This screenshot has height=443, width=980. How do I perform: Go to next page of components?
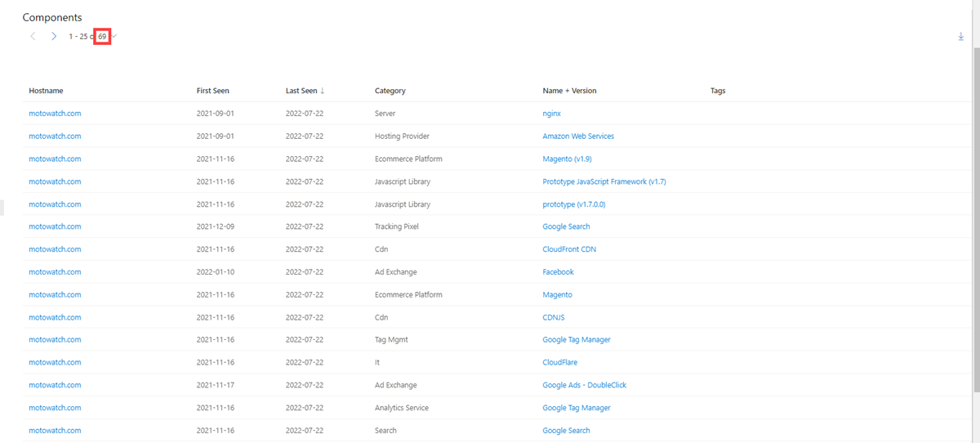54,37
